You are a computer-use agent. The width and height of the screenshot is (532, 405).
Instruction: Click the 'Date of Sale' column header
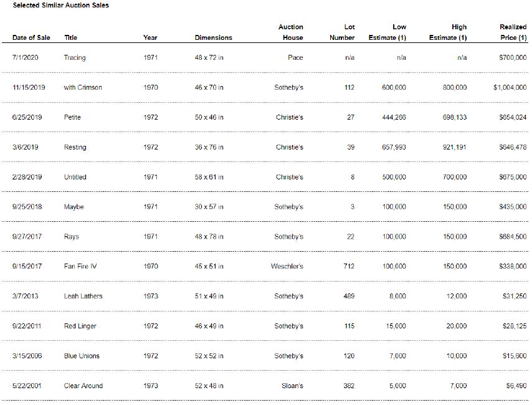[31, 37]
